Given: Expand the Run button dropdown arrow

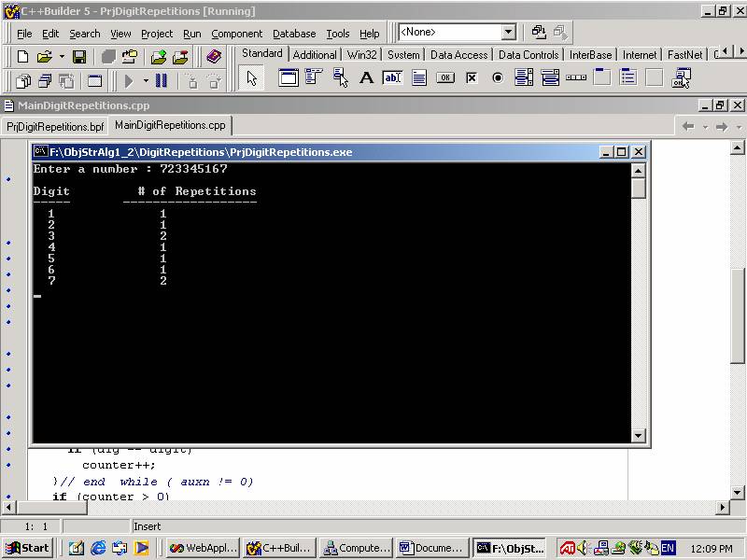Looking at the screenshot, I should pos(146,82).
